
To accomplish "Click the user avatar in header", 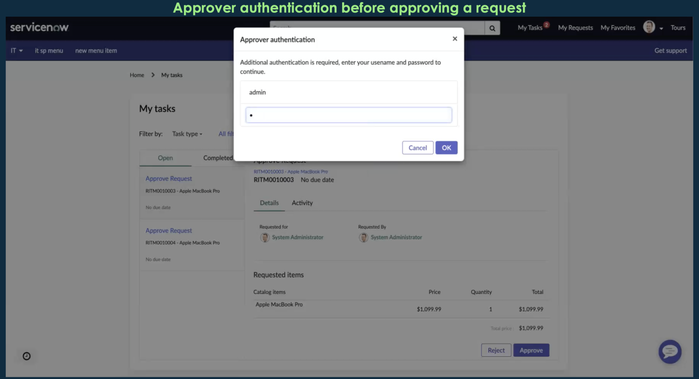I will (649, 27).
